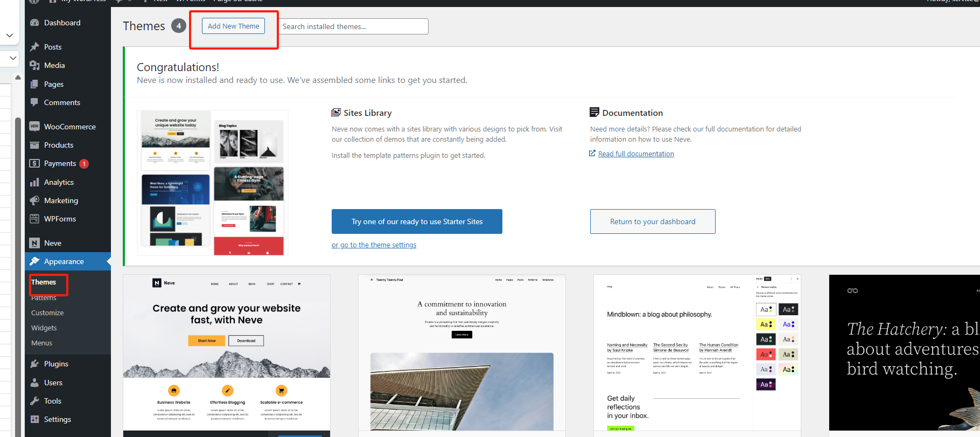Focus the Search installed themes field

[x=353, y=26]
